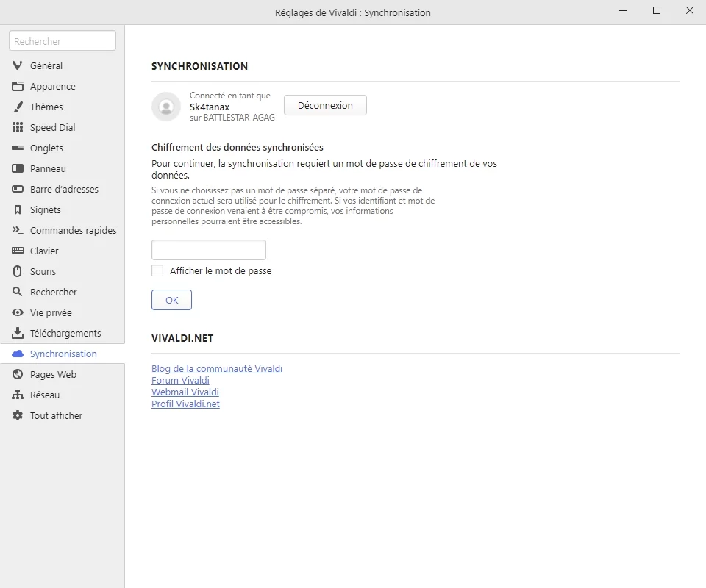The width and height of the screenshot is (706, 588).
Task: Open Réseau settings
Action: tap(62, 395)
